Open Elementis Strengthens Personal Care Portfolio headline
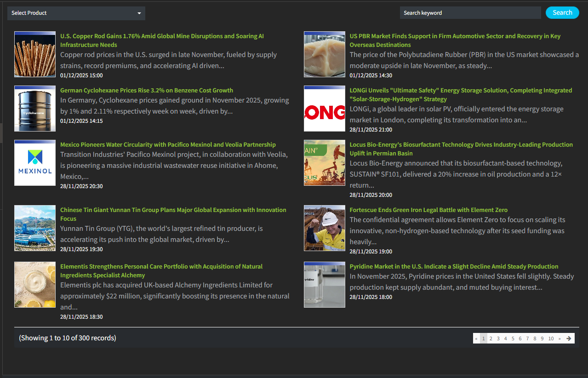Viewport: 588px width, 378px height. click(161, 271)
